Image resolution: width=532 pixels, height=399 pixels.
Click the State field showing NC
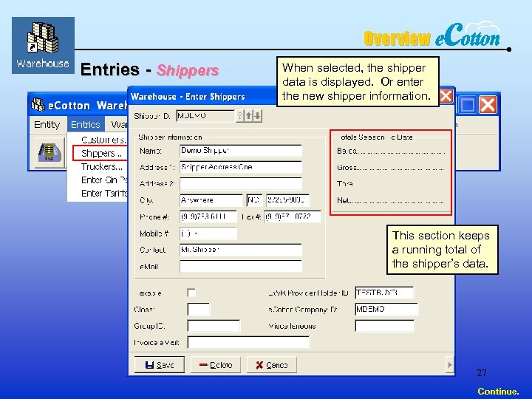pos(254,200)
